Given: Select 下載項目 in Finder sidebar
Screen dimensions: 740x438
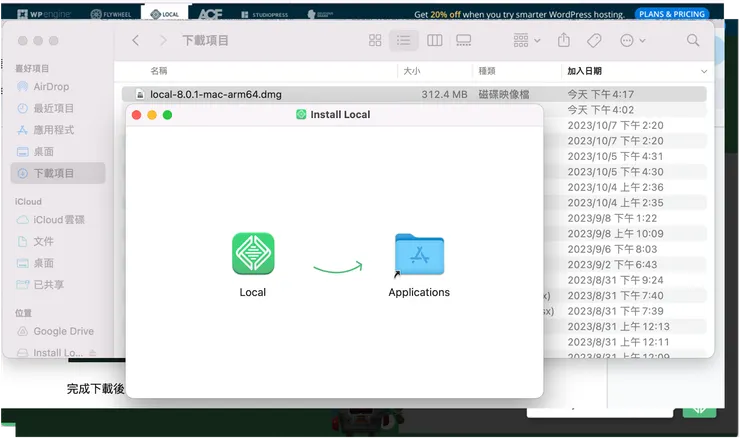Looking at the screenshot, I should 58,173.
